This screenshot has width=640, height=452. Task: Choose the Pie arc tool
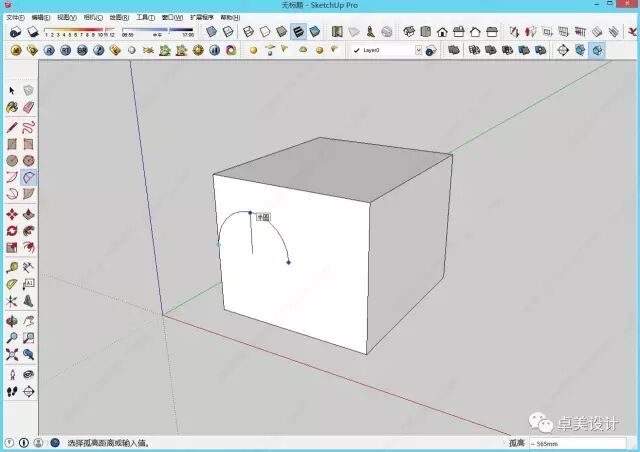[29, 194]
